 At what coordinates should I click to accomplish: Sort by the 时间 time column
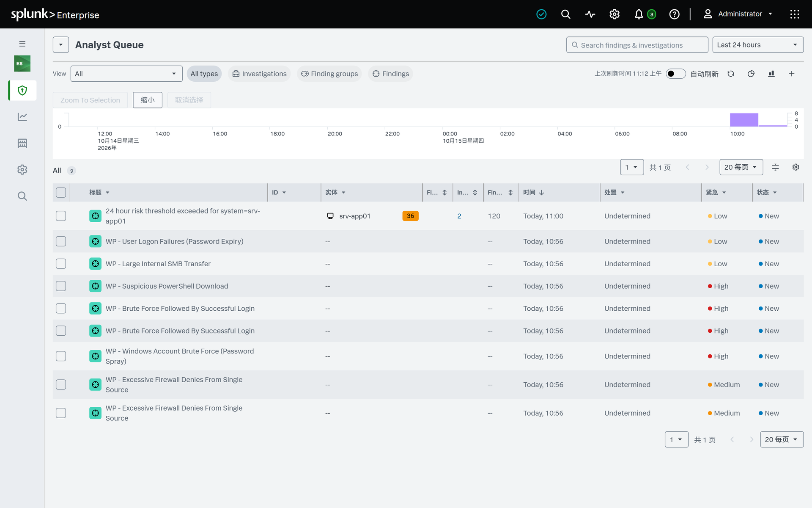(x=533, y=192)
